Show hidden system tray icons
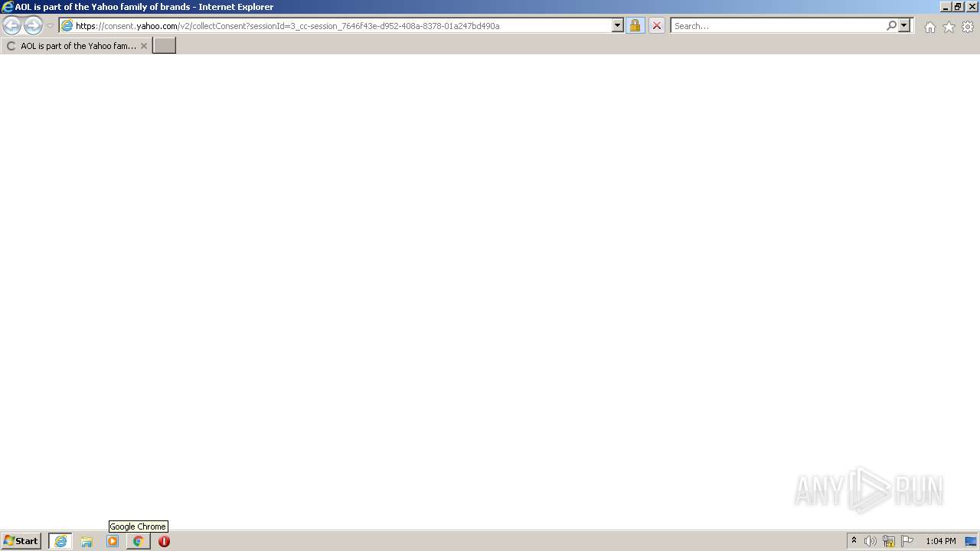980x551 pixels. point(854,541)
